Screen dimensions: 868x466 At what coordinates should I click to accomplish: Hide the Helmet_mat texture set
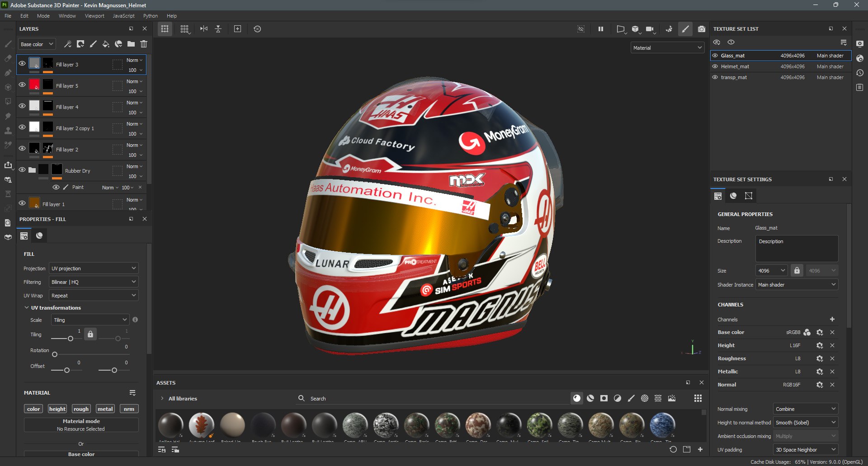715,66
